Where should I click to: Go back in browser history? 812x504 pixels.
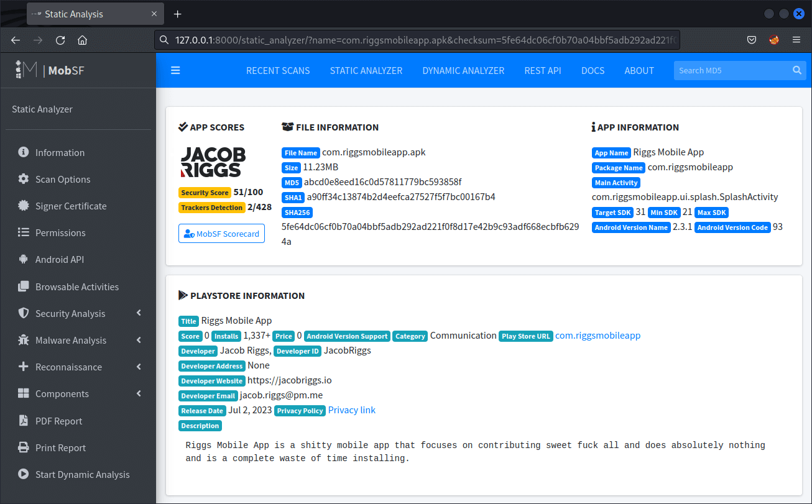click(16, 40)
